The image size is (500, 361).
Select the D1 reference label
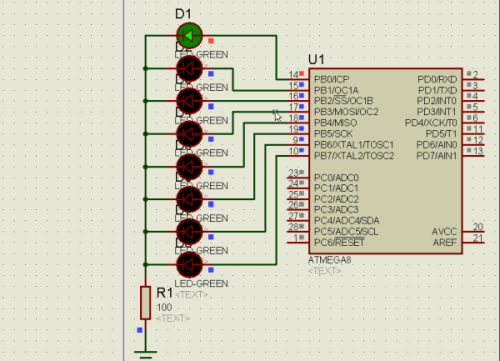(x=183, y=14)
